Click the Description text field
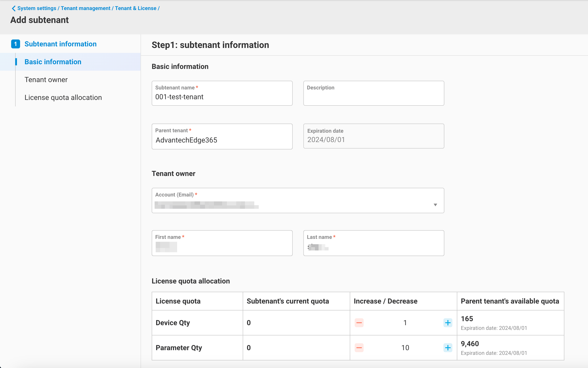Image resolution: width=588 pixels, height=368 pixels. [374, 95]
